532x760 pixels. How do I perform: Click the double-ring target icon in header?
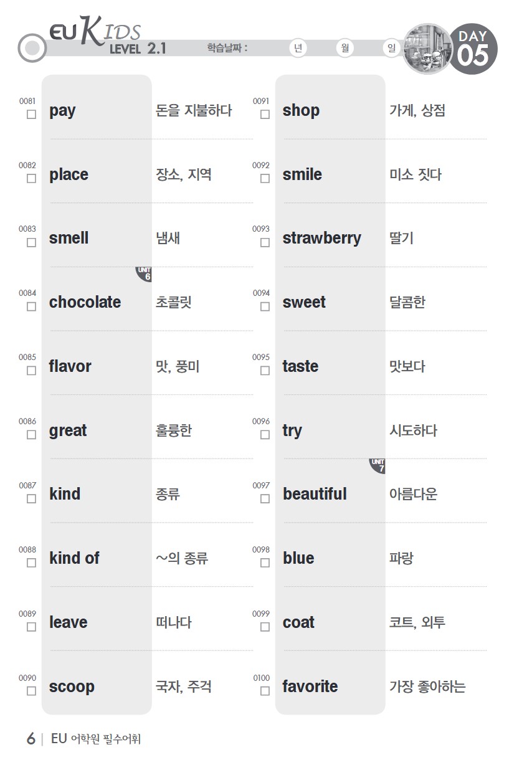[x=32, y=48]
